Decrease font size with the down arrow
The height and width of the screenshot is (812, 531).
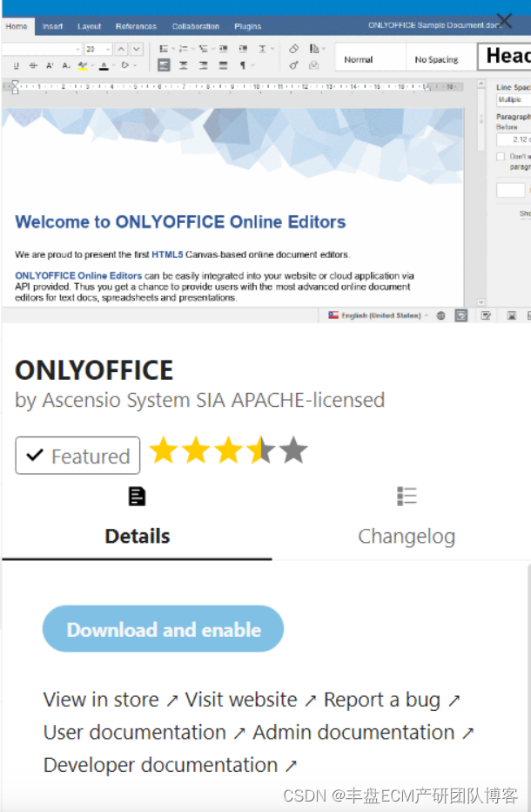pyautogui.click(x=136, y=49)
